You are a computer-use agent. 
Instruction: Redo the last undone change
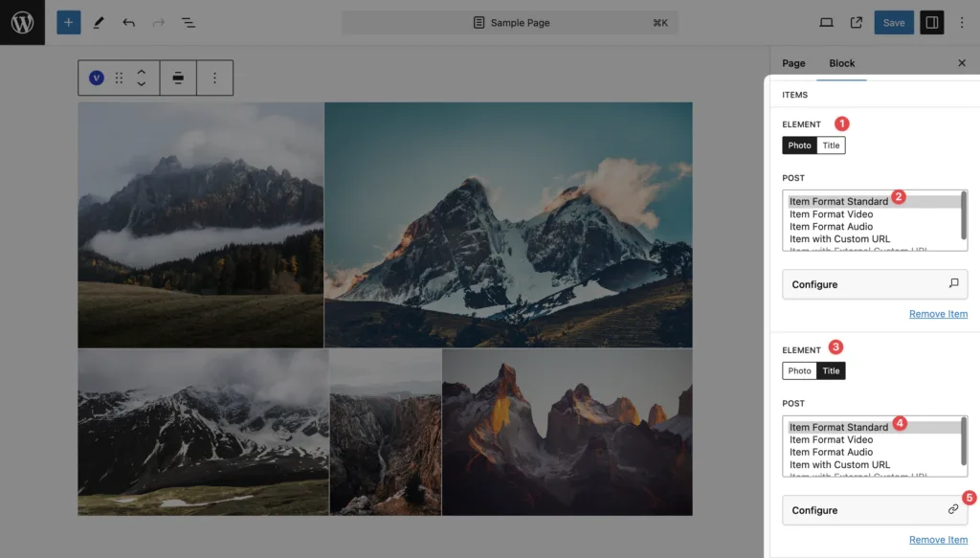pos(159,23)
